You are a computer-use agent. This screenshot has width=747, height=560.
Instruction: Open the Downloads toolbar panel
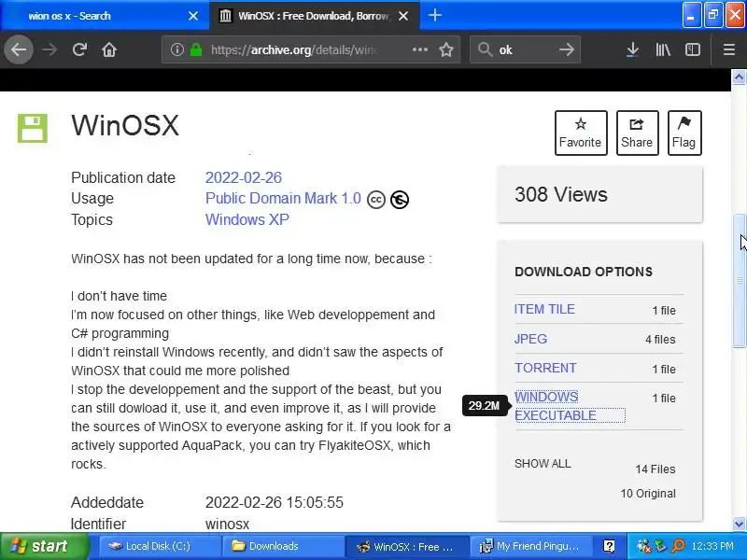(x=632, y=49)
